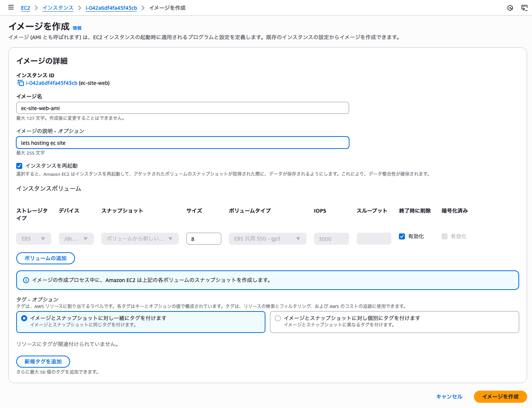Screen dimensions: 532x408
Task: Uncheck the インスタンスを再起動 checkbox
Action: point(19,166)
